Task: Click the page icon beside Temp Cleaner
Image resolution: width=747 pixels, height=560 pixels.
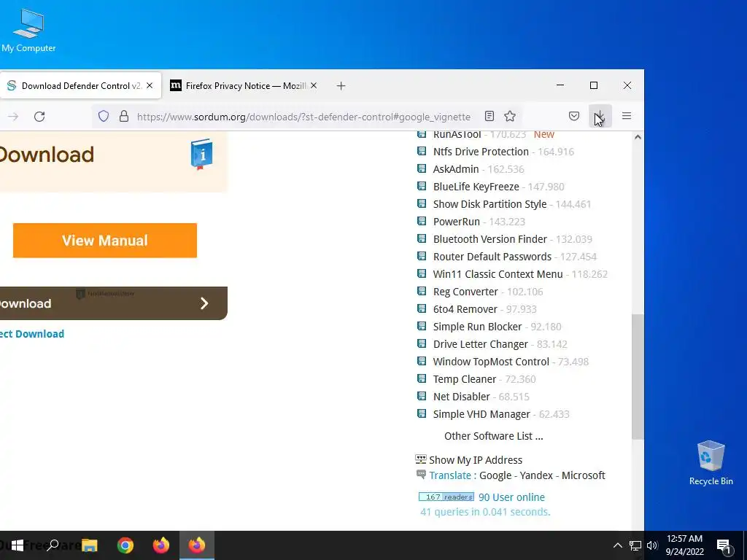Action: 422,378
